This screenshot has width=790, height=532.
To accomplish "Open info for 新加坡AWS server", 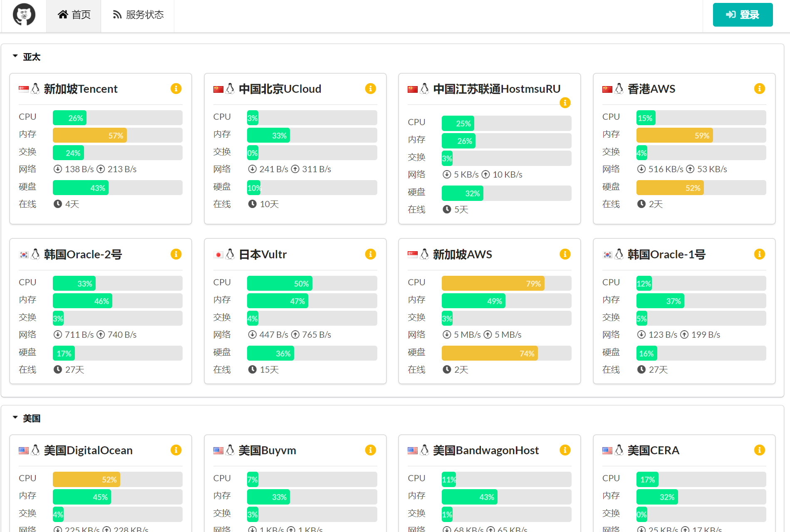I will [565, 254].
